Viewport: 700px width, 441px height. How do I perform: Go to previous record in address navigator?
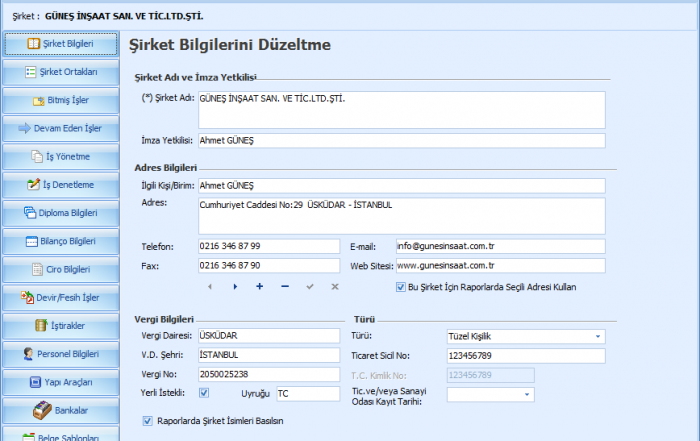coord(210,286)
